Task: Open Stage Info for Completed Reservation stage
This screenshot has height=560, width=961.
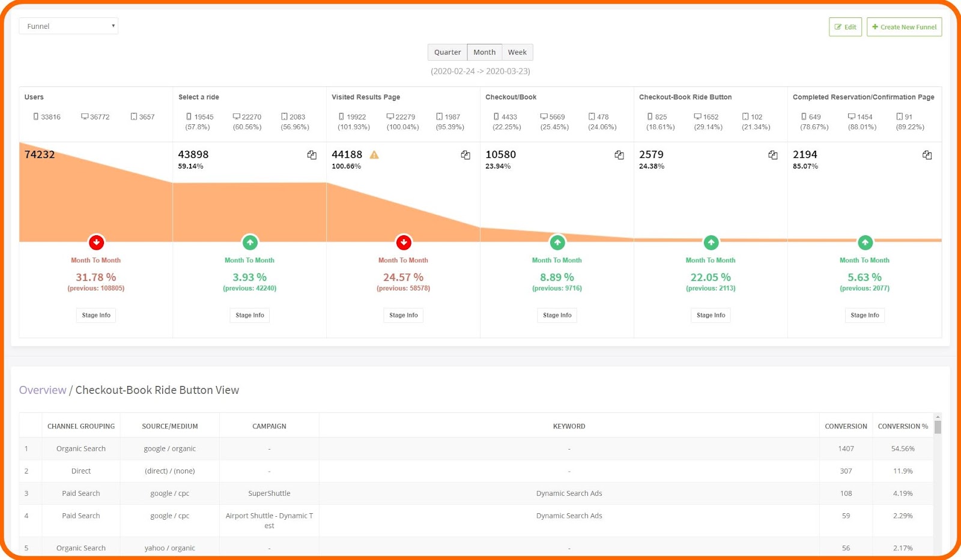Action: [x=865, y=315]
